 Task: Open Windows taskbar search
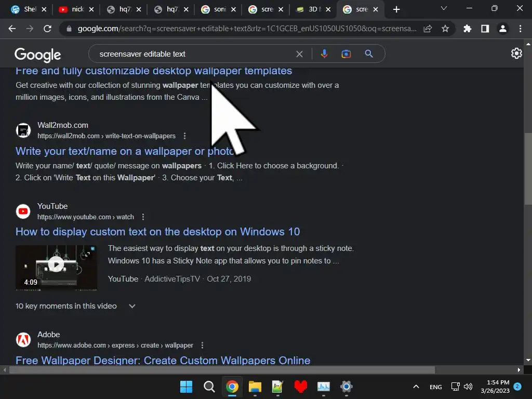209,387
